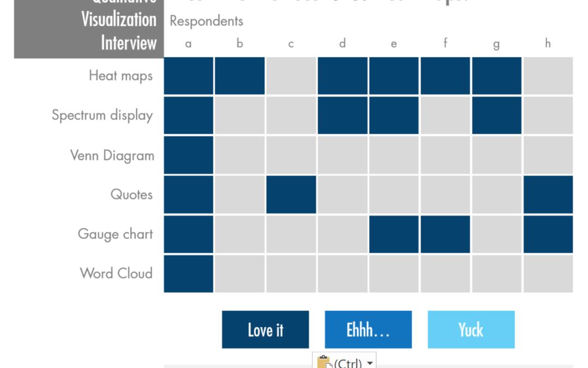Select the Quotes row label
Viewport: 588px width, 368px height.
click(132, 195)
